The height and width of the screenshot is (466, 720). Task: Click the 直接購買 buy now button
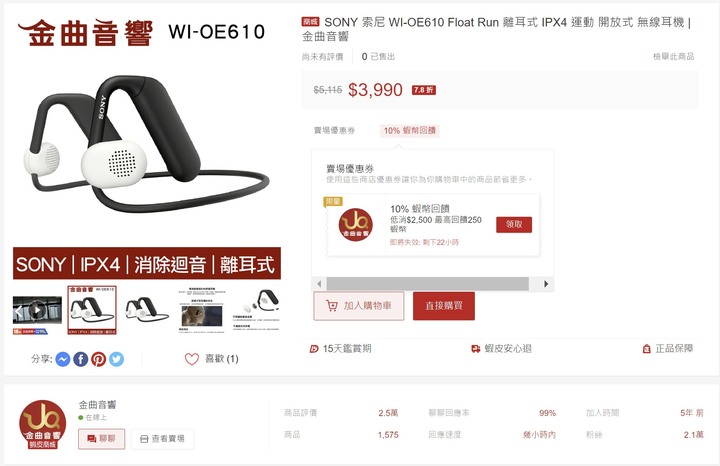(x=444, y=306)
